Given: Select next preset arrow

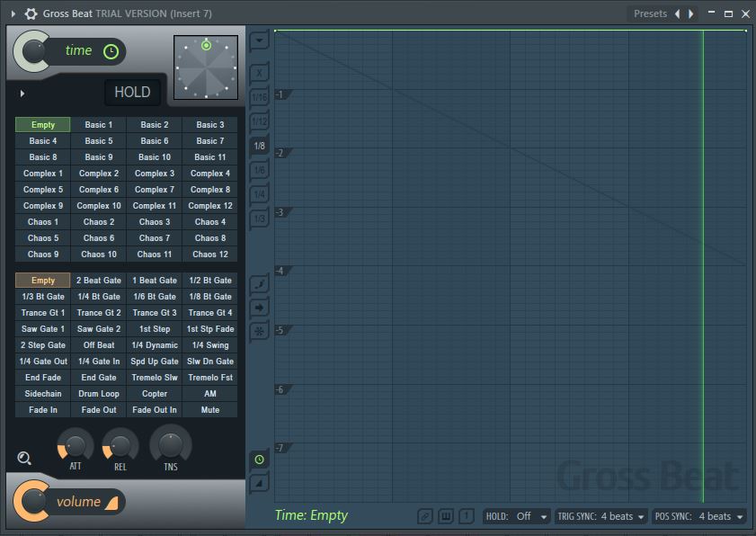Looking at the screenshot, I should pyautogui.click(x=691, y=13).
